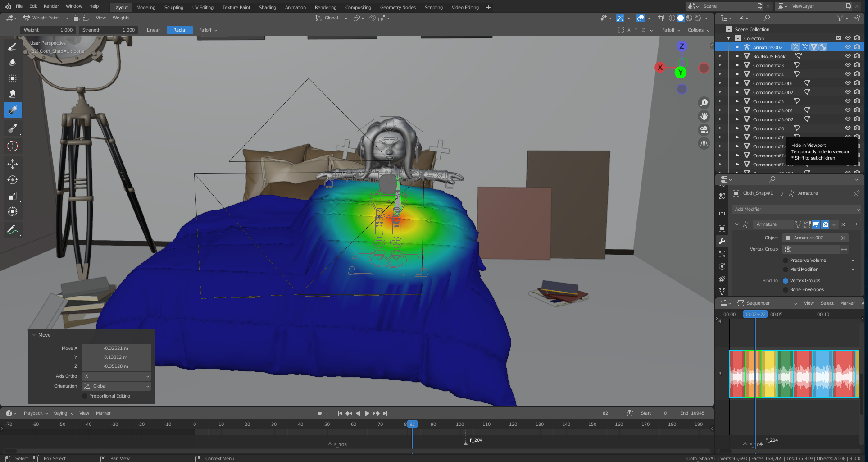868x462 pixels.
Task: Select the 3D Cursor tool
Action: point(13,146)
